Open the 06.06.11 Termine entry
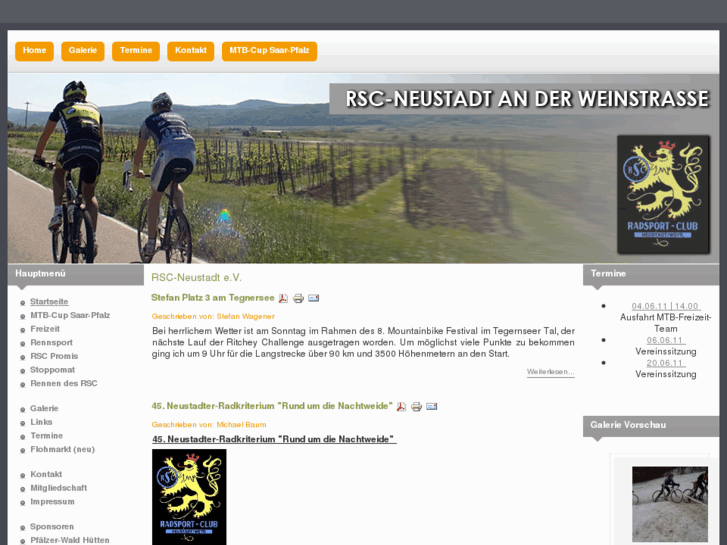 pyautogui.click(x=665, y=340)
